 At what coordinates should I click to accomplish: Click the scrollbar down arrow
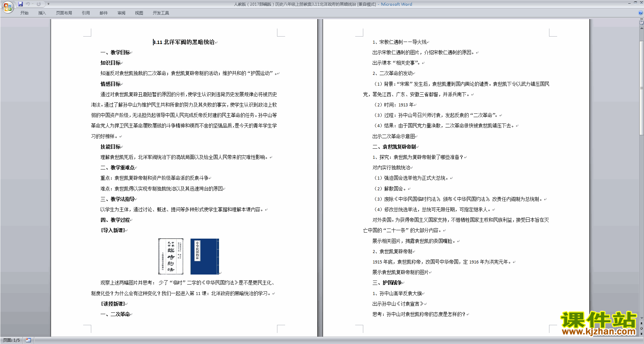(641, 318)
